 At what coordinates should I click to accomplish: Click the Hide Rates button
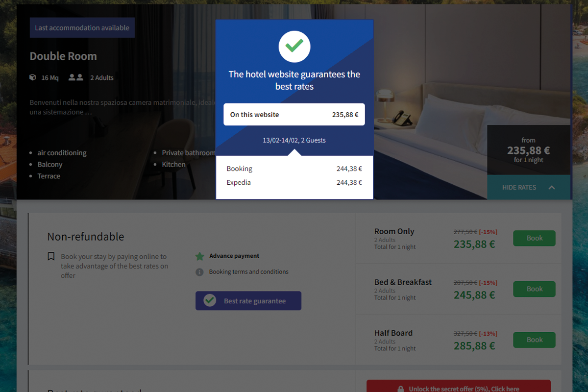pyautogui.click(x=519, y=187)
